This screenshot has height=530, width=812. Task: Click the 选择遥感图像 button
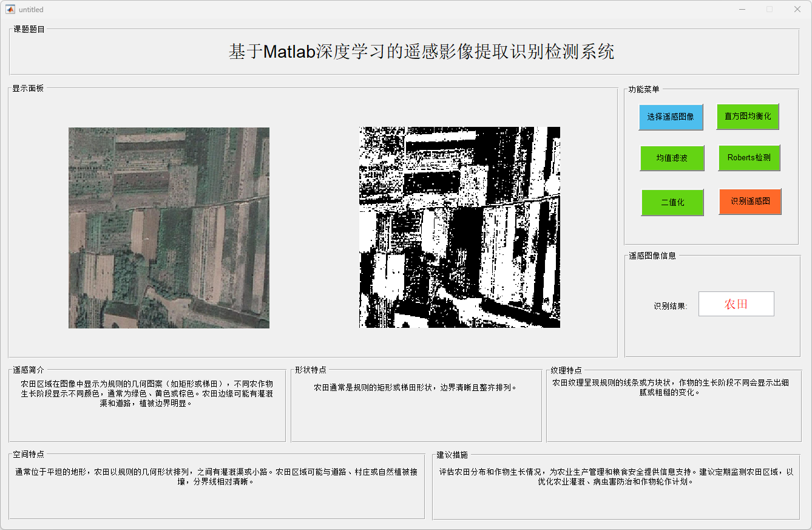(x=671, y=117)
